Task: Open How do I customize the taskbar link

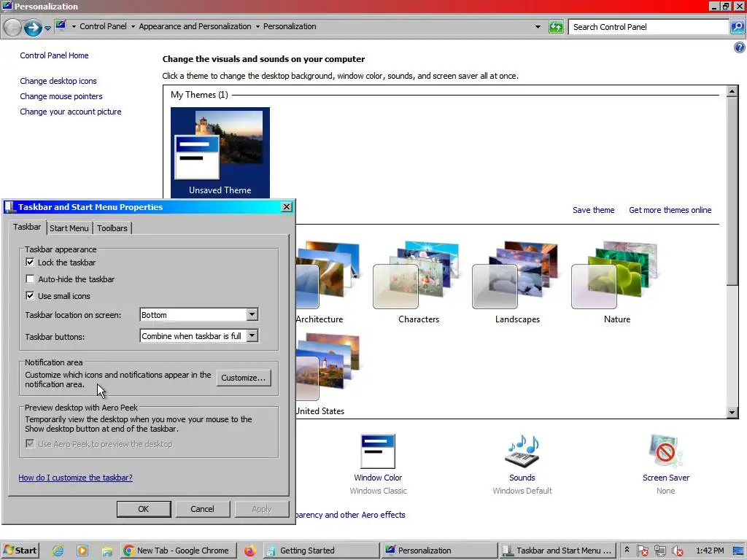Action: coord(75,478)
